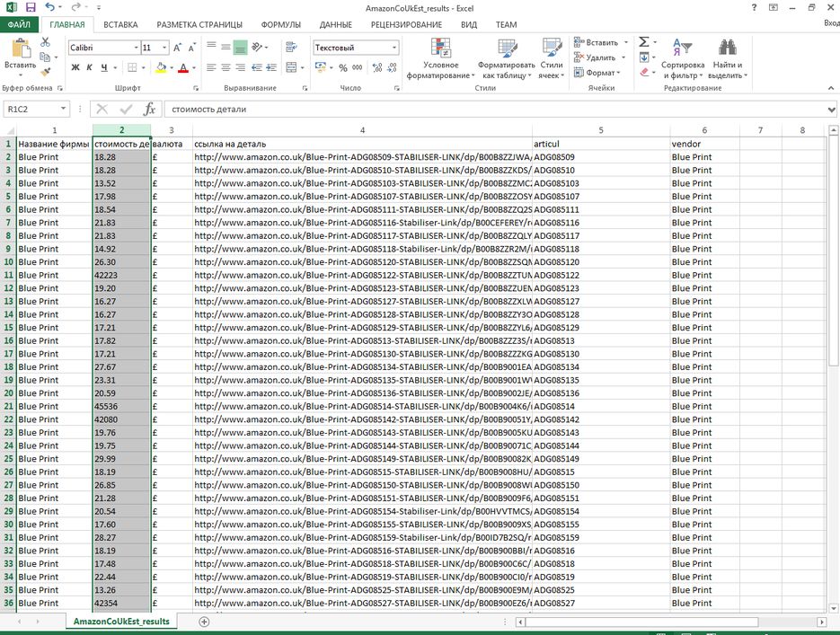Open the Calibri font name dropdown

136,48
